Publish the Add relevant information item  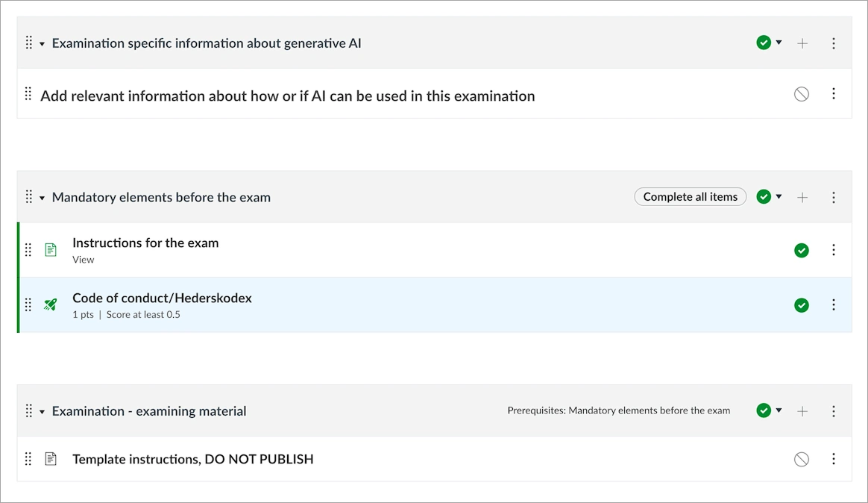click(x=801, y=94)
